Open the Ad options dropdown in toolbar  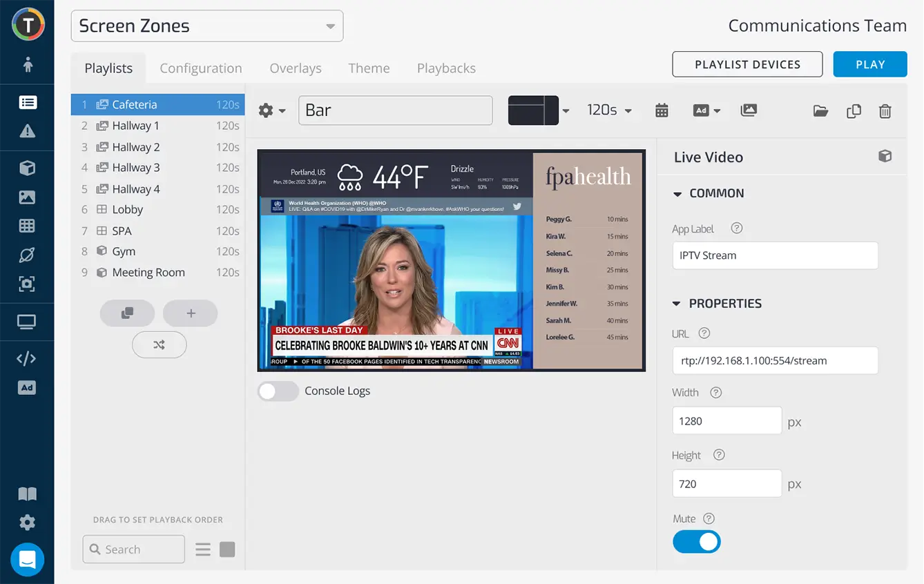tap(706, 110)
